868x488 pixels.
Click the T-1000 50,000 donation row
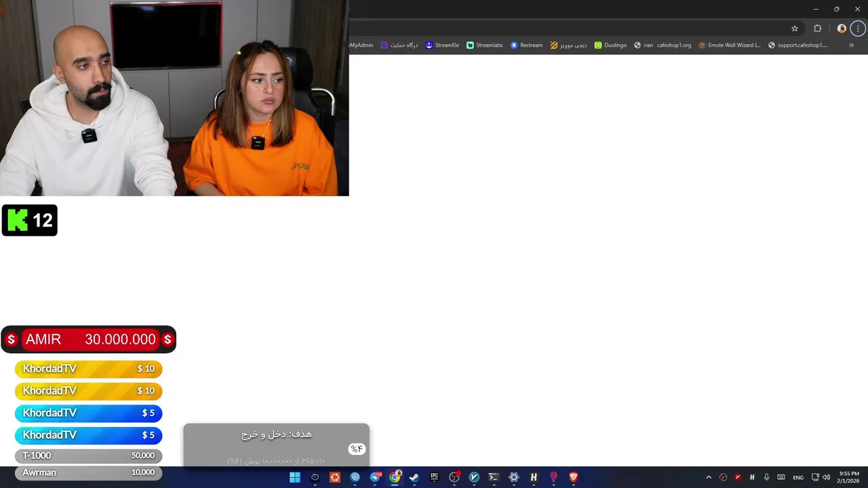[x=88, y=455]
